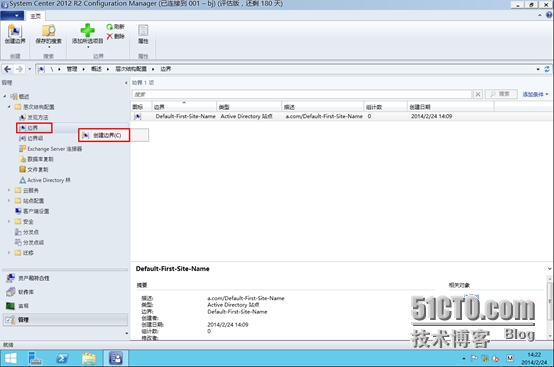This screenshot has height=367, width=554.
Task: Minimize the ribbon with the up arrow
Action: [540, 15]
